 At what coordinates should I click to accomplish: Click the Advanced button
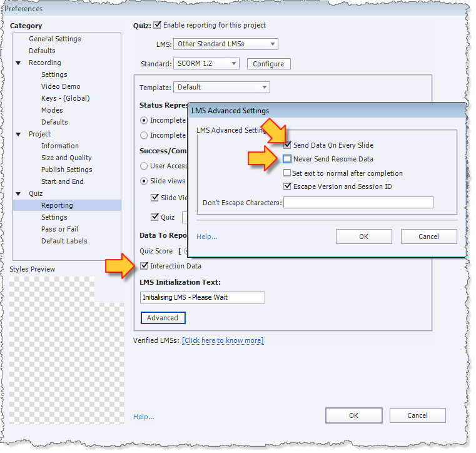pyautogui.click(x=163, y=318)
